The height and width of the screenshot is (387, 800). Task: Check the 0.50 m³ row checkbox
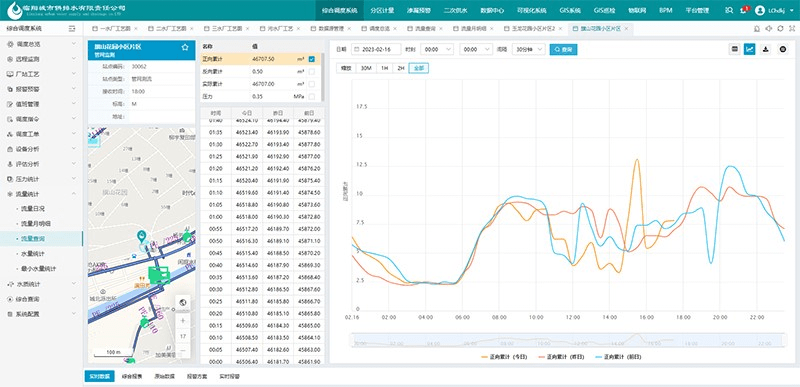312,72
